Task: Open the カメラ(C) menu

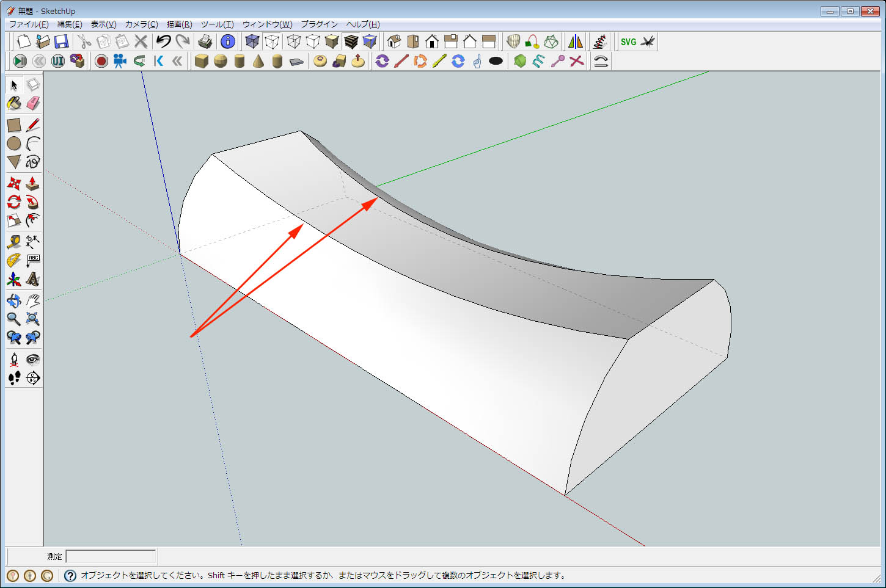Action: tap(142, 24)
